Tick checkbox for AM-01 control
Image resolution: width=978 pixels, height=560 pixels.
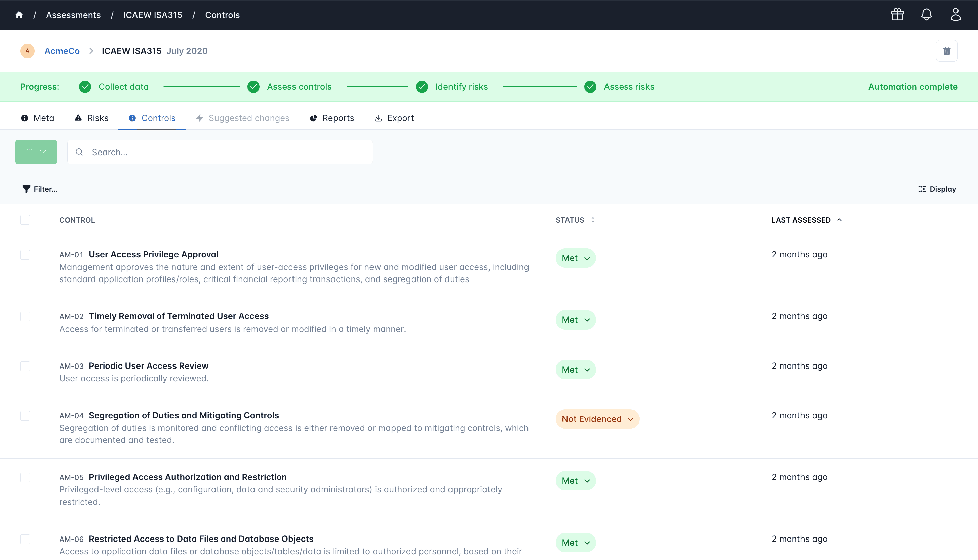(x=25, y=255)
